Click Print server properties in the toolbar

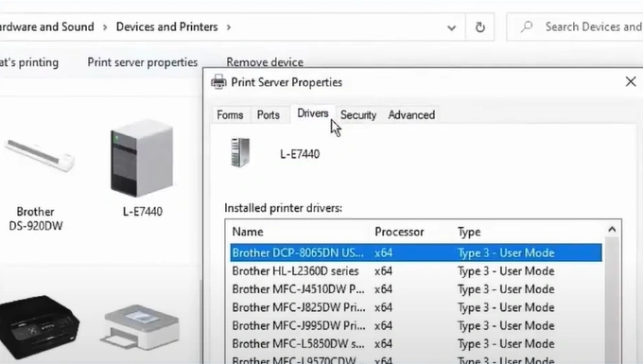(142, 62)
